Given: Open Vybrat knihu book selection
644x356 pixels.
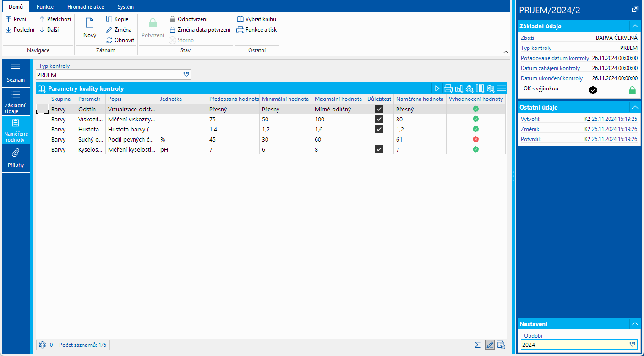Looking at the screenshot, I should 257,19.
